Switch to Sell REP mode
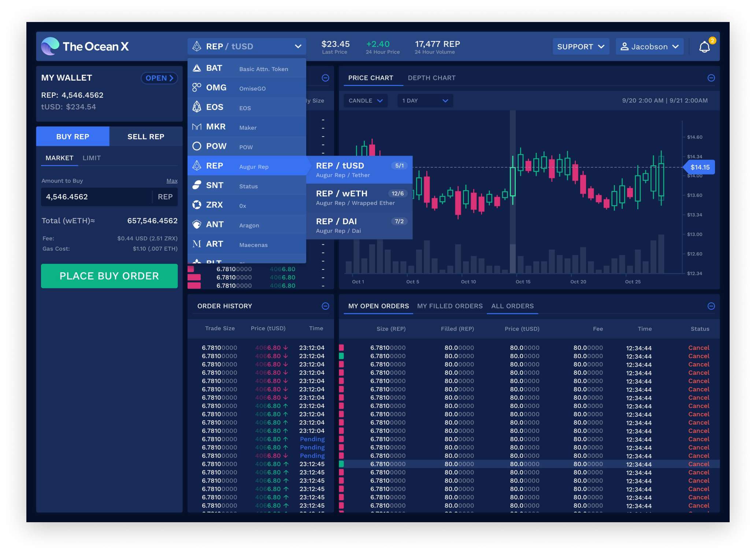Viewport: 756px width, 553px height. [146, 137]
